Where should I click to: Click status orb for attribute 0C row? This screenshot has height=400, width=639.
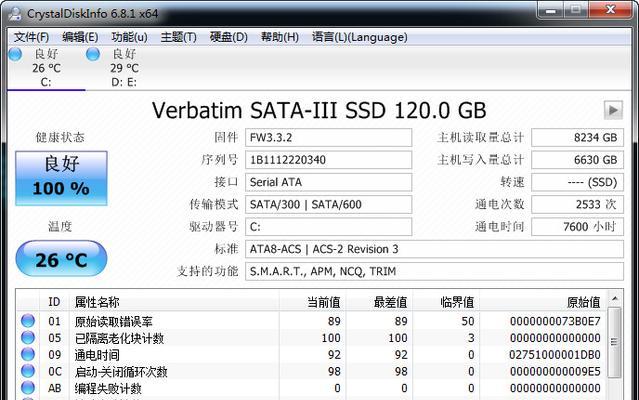pos(28,371)
